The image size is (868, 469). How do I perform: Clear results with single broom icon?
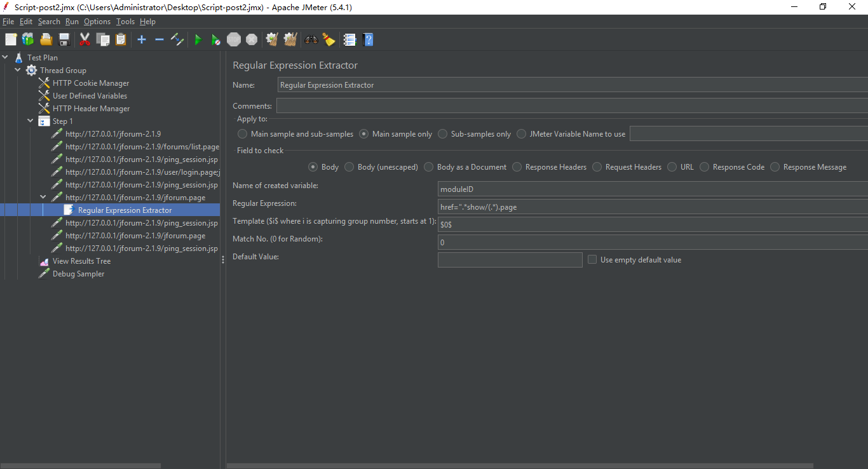[272, 39]
